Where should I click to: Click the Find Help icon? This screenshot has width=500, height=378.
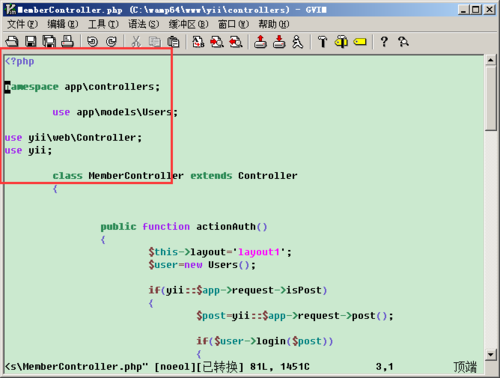point(403,42)
